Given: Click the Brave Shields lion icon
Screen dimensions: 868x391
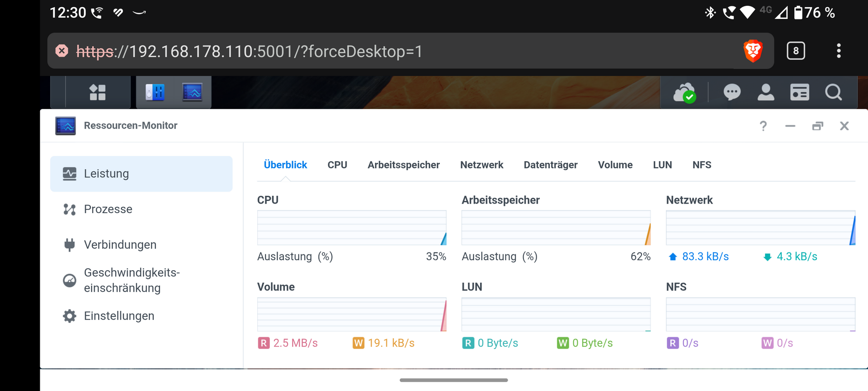Looking at the screenshot, I should pyautogui.click(x=753, y=51).
